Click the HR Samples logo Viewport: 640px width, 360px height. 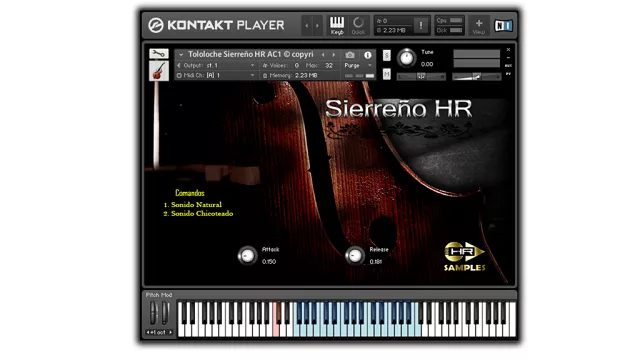click(464, 257)
